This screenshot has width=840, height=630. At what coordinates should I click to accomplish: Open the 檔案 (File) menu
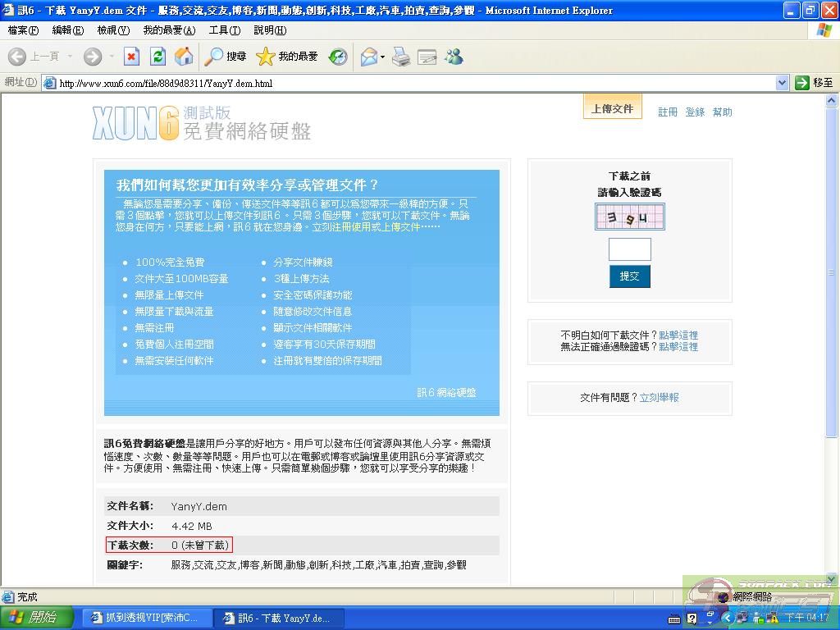coord(22,30)
